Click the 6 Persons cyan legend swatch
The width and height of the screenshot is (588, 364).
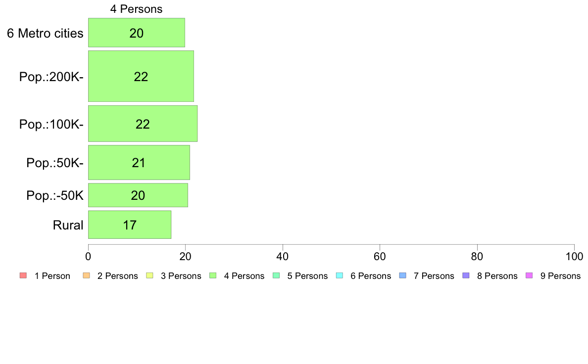[x=340, y=275]
